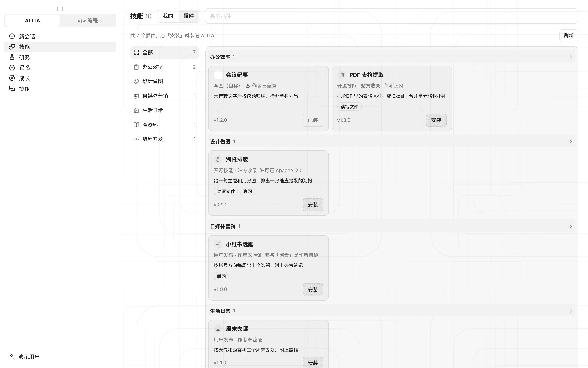The width and height of the screenshot is (588, 368).
Task: Click the clipboard icon beside 办公效率 category
Action: click(x=136, y=67)
